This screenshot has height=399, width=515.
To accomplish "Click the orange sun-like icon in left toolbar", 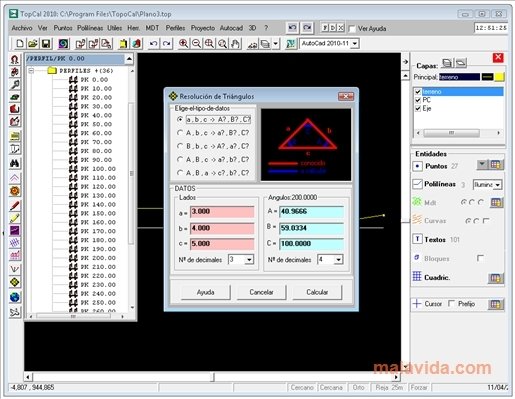I will (15, 191).
